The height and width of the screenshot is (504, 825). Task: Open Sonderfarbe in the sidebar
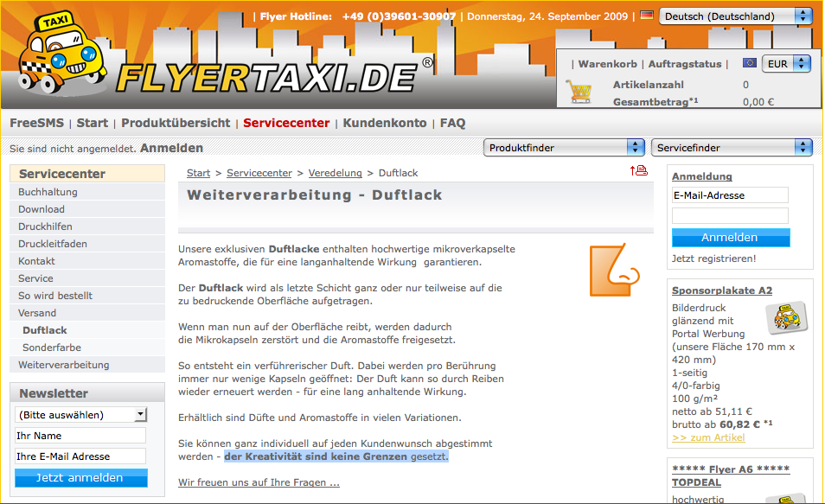[x=87, y=348]
